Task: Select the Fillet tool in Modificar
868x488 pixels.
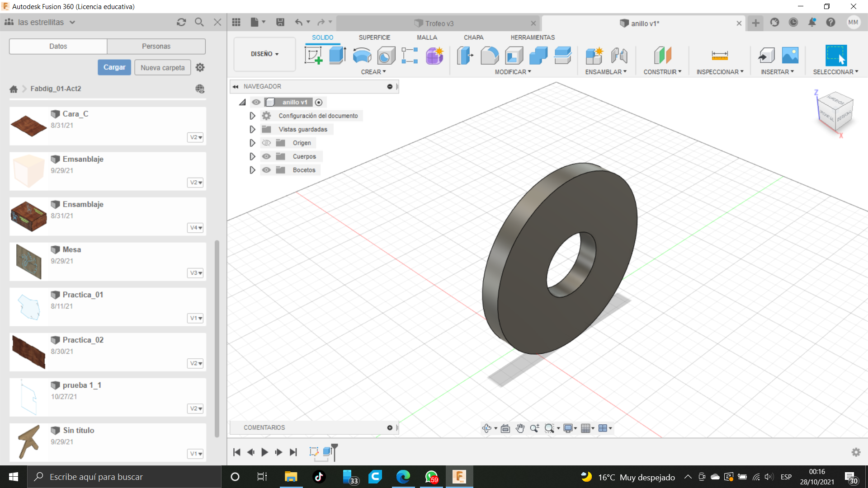Action: pyautogui.click(x=490, y=56)
